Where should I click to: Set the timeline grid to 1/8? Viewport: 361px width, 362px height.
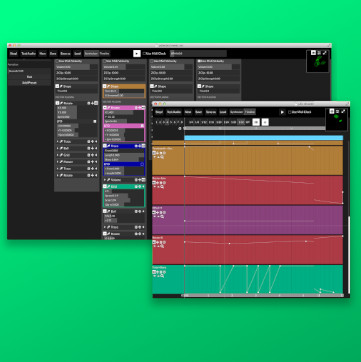pyautogui.click(x=197, y=122)
